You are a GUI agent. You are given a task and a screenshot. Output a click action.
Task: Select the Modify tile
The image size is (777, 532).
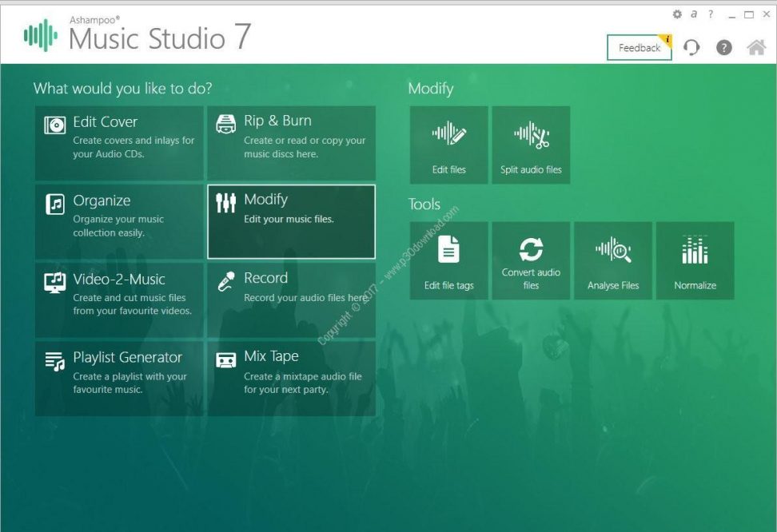click(x=291, y=221)
